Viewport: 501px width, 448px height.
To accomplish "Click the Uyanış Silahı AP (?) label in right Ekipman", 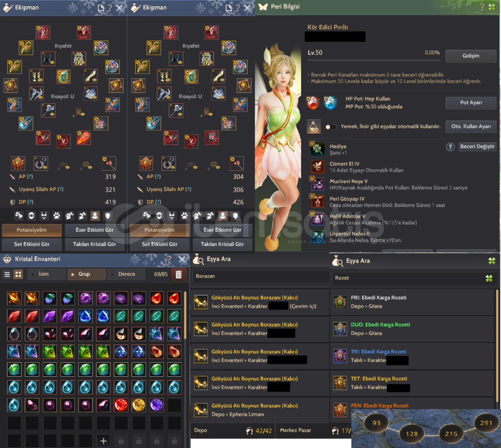I will click(169, 190).
